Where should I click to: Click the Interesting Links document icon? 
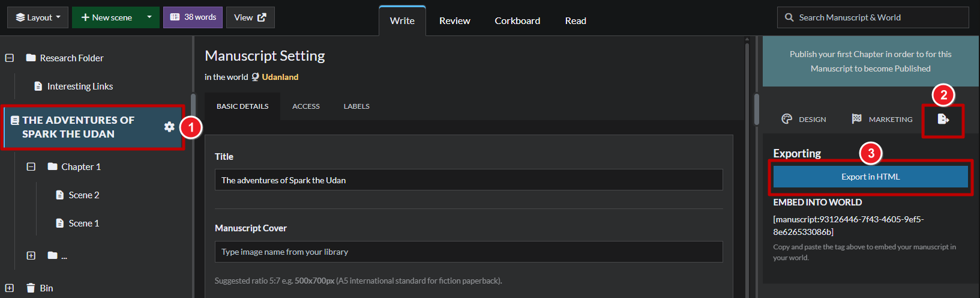click(x=38, y=86)
